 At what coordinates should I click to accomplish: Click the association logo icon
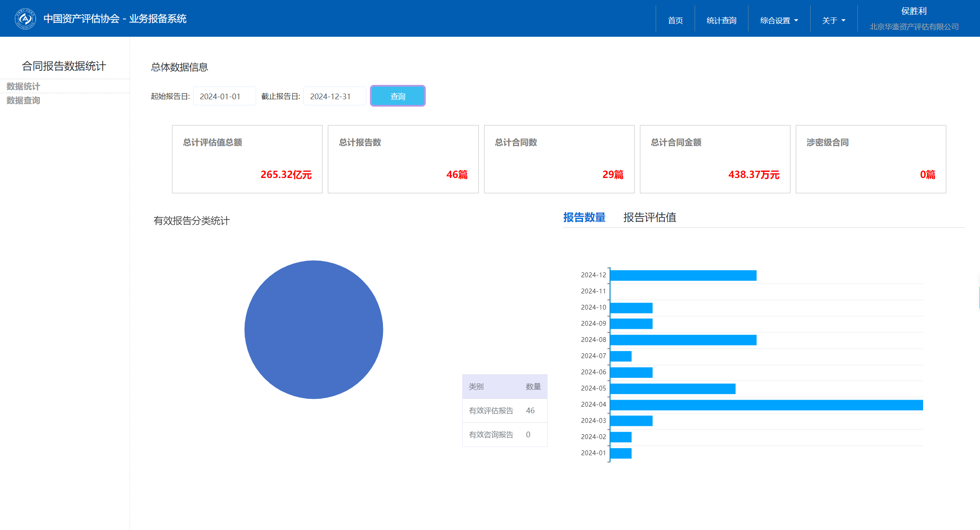pos(25,19)
